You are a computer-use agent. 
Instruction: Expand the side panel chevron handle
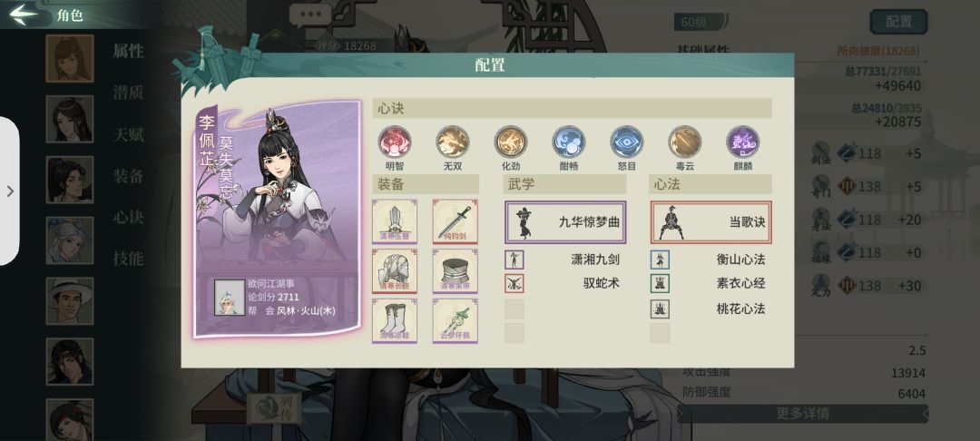point(10,191)
